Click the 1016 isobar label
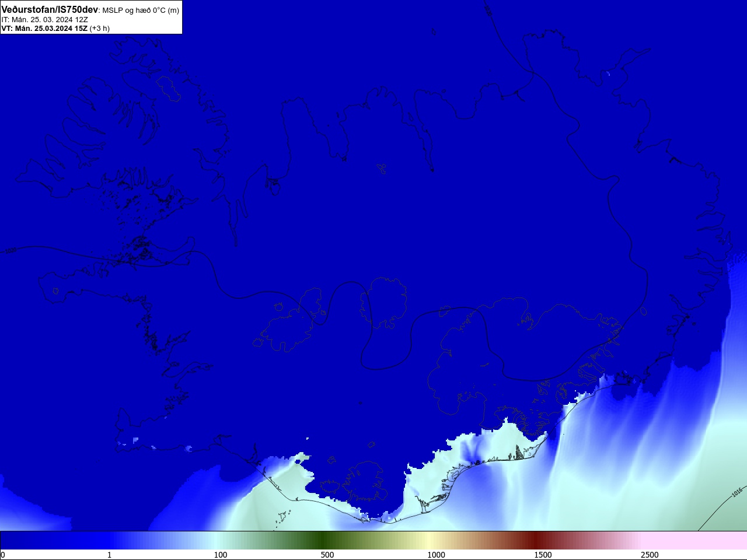747x560 pixels. 737,492
